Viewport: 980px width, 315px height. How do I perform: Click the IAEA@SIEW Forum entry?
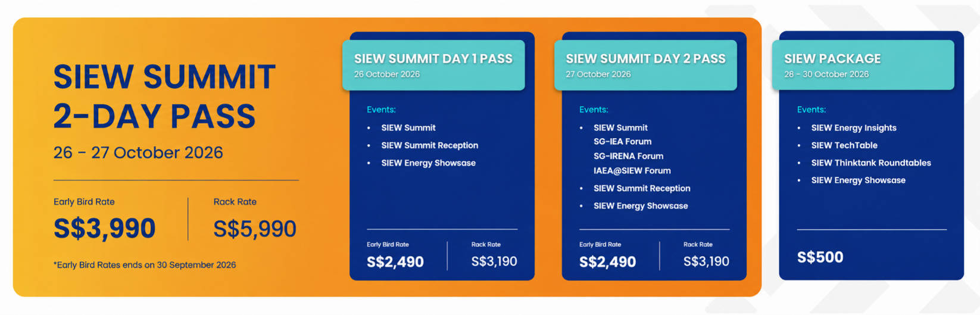[x=632, y=171]
